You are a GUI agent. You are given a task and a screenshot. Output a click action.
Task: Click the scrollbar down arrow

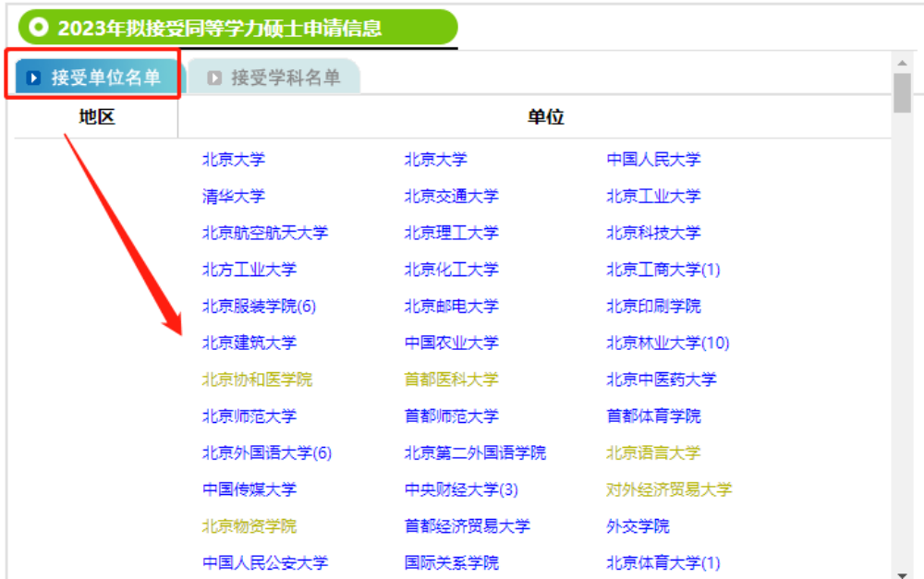click(902, 574)
